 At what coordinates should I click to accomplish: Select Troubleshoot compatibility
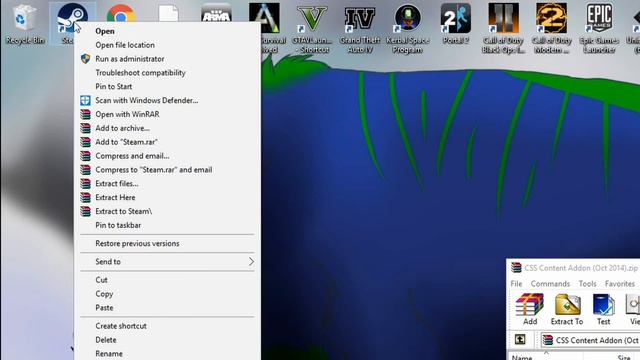[x=167, y=73]
